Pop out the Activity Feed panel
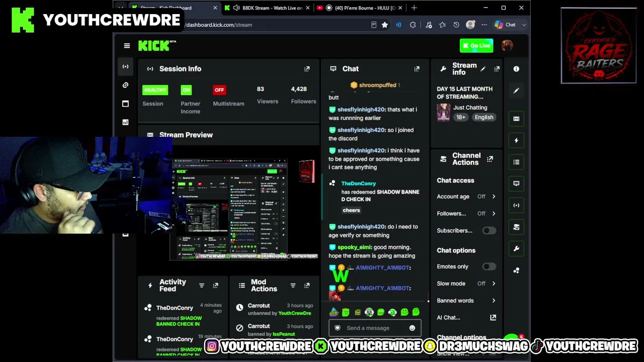 pyautogui.click(x=215, y=286)
